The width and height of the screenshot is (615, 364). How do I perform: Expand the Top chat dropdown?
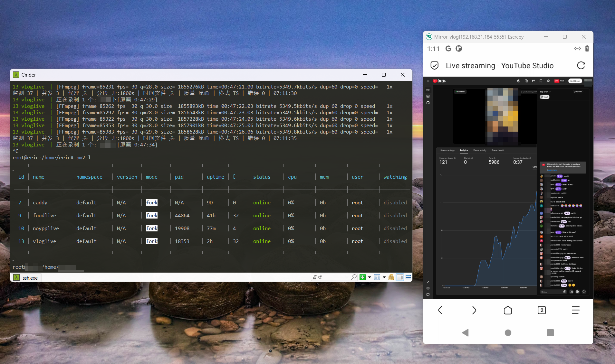point(545,92)
